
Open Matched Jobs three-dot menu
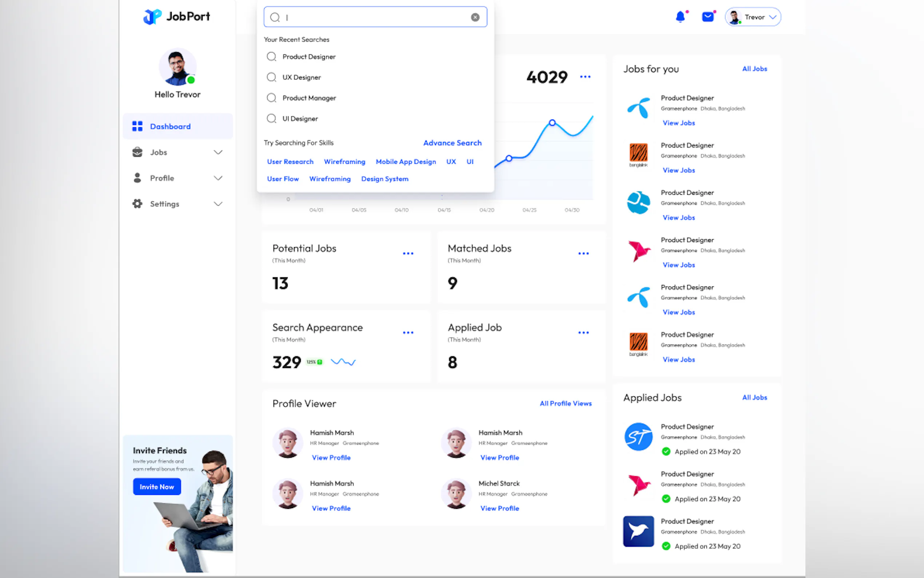tap(583, 253)
